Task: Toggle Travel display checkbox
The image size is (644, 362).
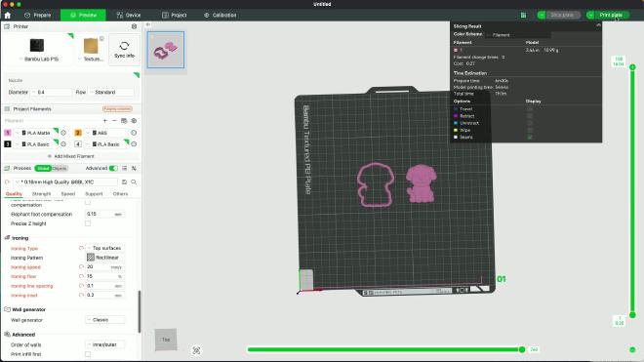Action: tap(530, 109)
